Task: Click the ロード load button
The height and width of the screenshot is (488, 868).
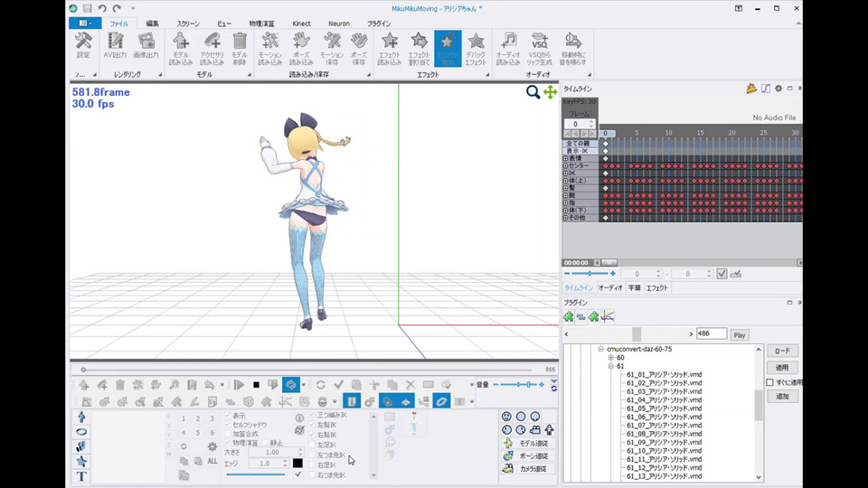Action: point(782,351)
